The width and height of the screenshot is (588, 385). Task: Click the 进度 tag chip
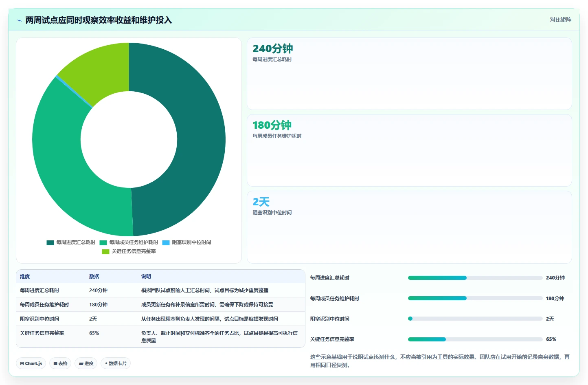[x=86, y=363]
